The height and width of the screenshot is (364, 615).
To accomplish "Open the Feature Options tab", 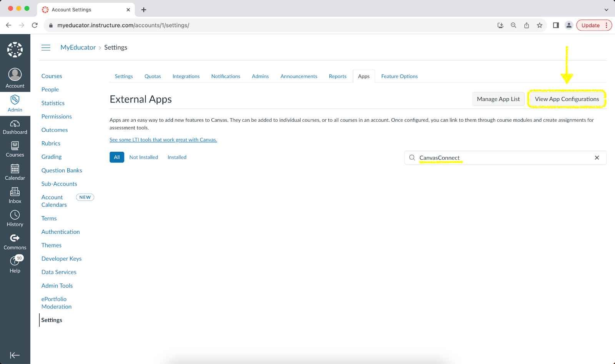I will (399, 76).
